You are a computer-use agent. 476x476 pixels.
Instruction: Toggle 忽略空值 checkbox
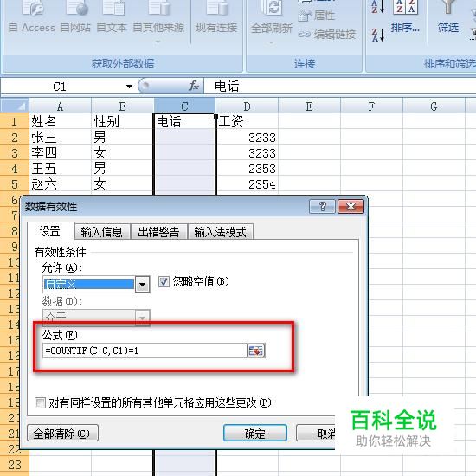pyautogui.click(x=164, y=282)
